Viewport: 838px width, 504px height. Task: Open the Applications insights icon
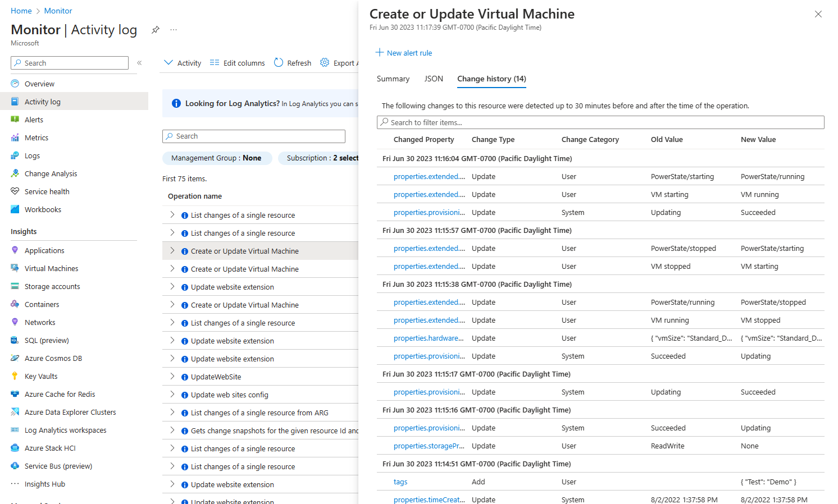click(15, 250)
